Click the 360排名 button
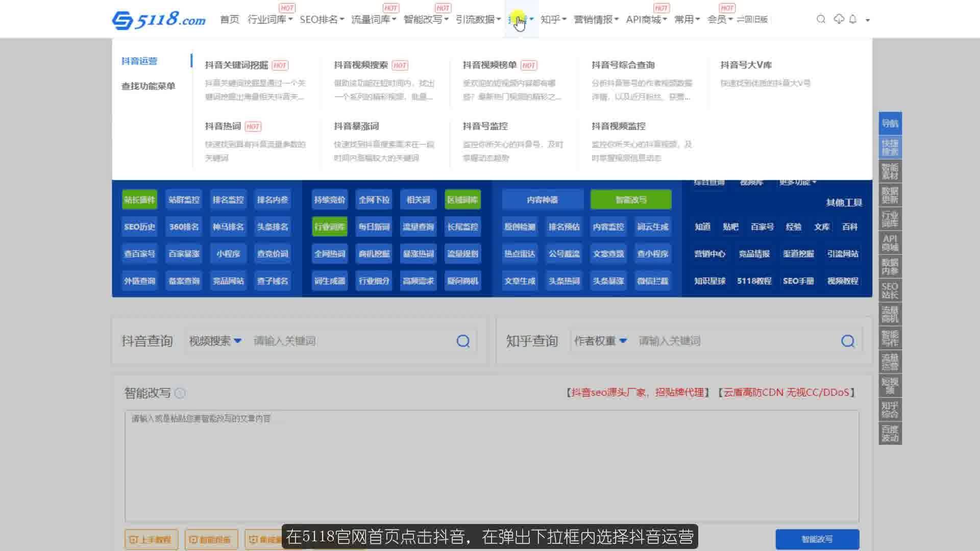 (184, 227)
